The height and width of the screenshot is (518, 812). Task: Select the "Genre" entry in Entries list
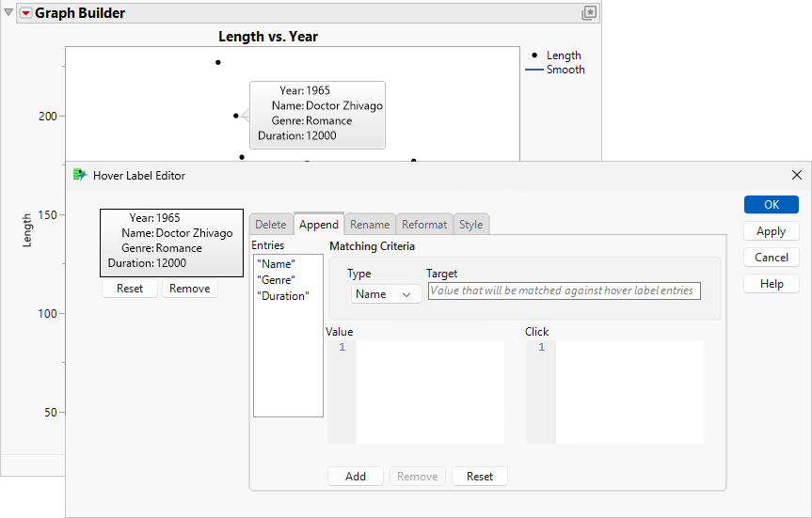pos(276,280)
